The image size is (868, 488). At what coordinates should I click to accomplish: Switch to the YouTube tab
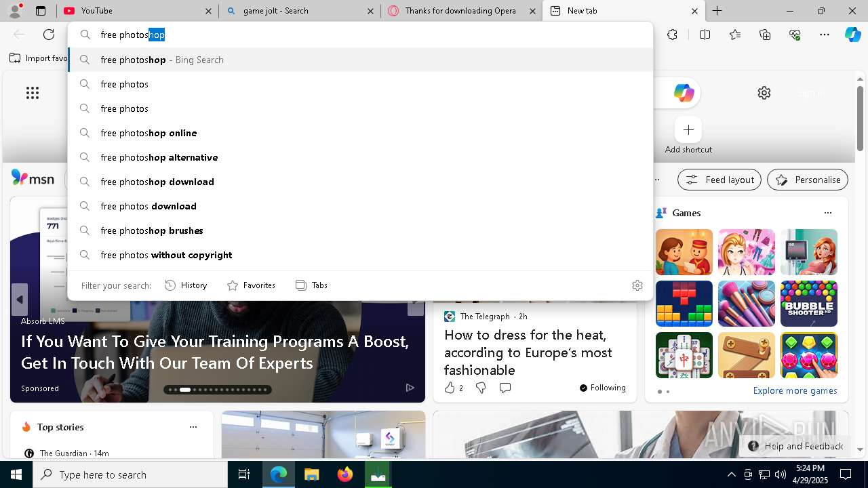pos(138,11)
